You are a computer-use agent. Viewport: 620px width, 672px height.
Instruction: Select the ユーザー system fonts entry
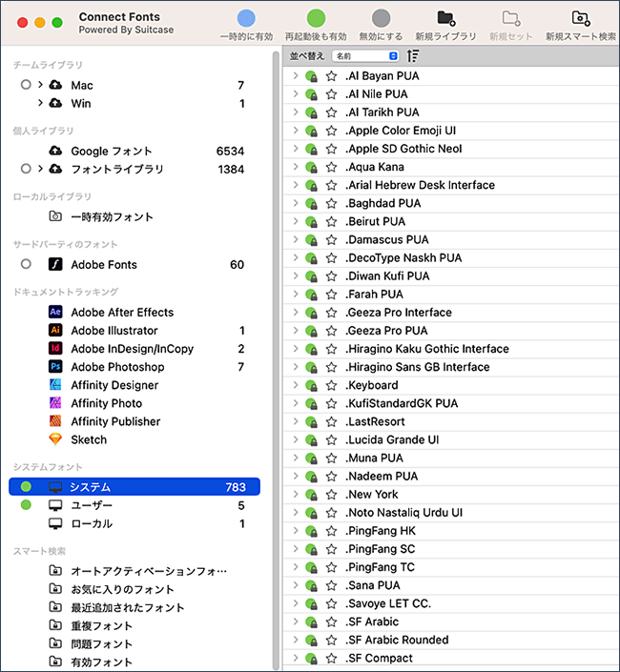pyautogui.click(x=92, y=505)
